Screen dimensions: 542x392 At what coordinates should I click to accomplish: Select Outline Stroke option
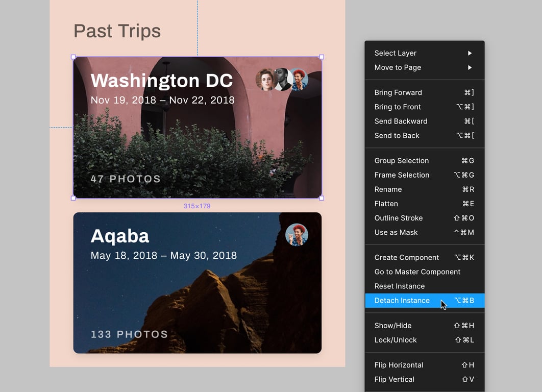398,218
